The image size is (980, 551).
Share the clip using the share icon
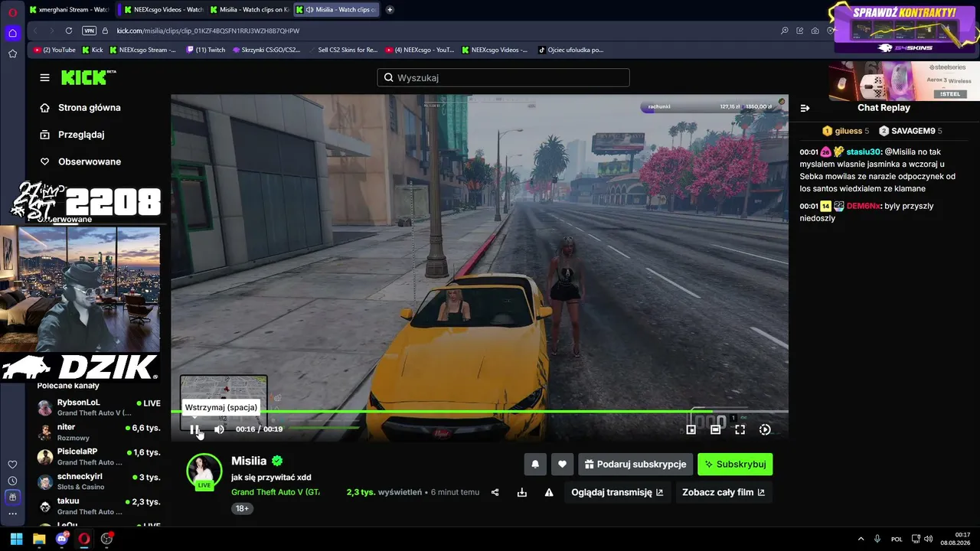point(495,492)
